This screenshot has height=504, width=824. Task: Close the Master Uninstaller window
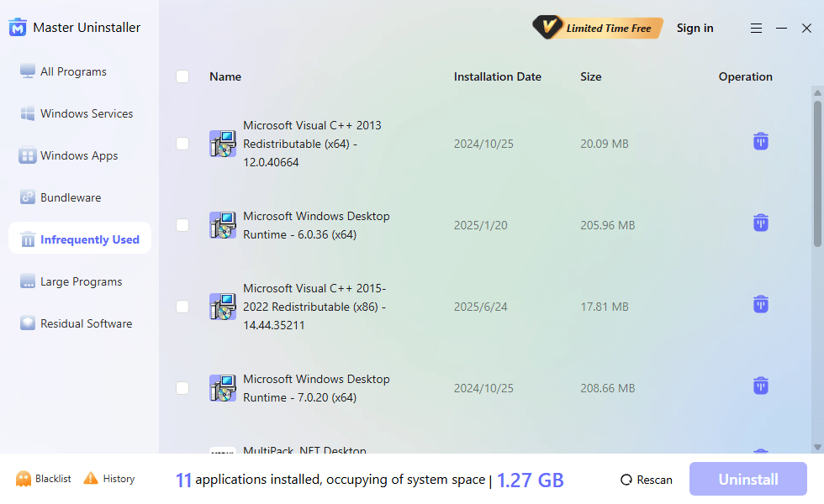806,29
